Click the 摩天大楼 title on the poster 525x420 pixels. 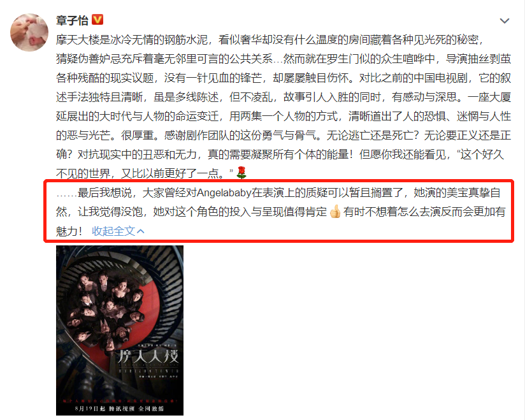click(147, 357)
